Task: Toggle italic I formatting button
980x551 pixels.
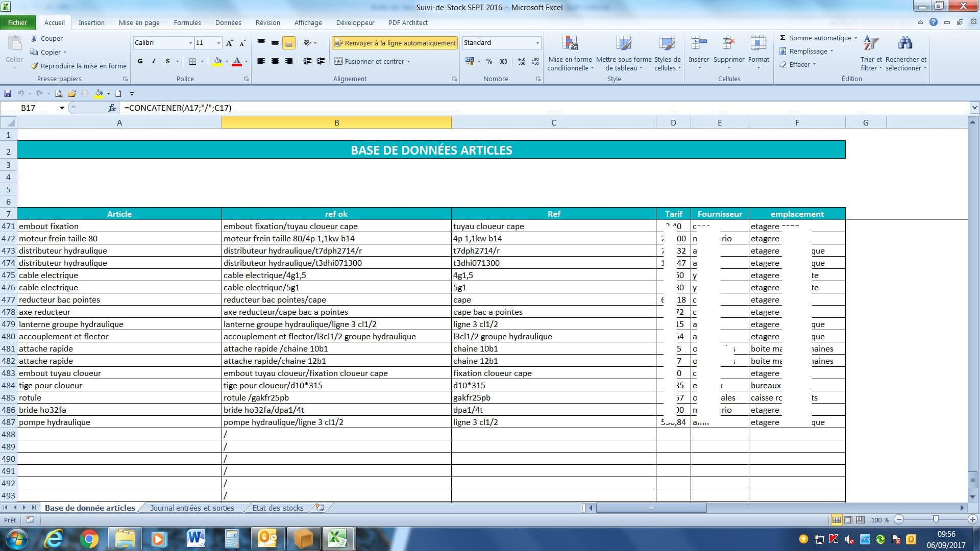Action: click(154, 61)
